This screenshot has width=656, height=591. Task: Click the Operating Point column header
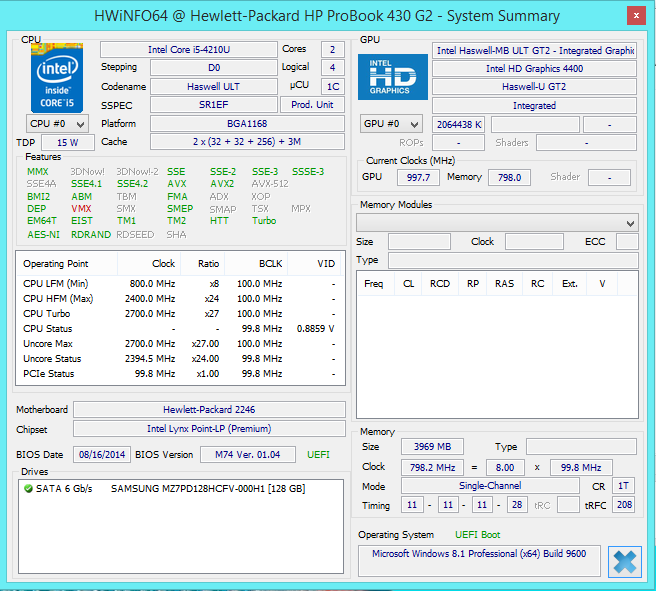pos(67,264)
